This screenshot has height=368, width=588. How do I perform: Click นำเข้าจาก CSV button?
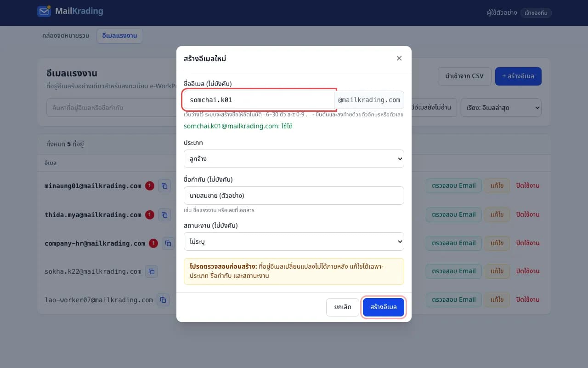pyautogui.click(x=464, y=76)
